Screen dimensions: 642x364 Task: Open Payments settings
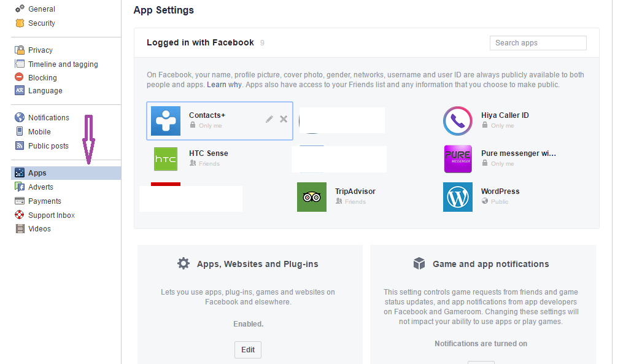45,201
